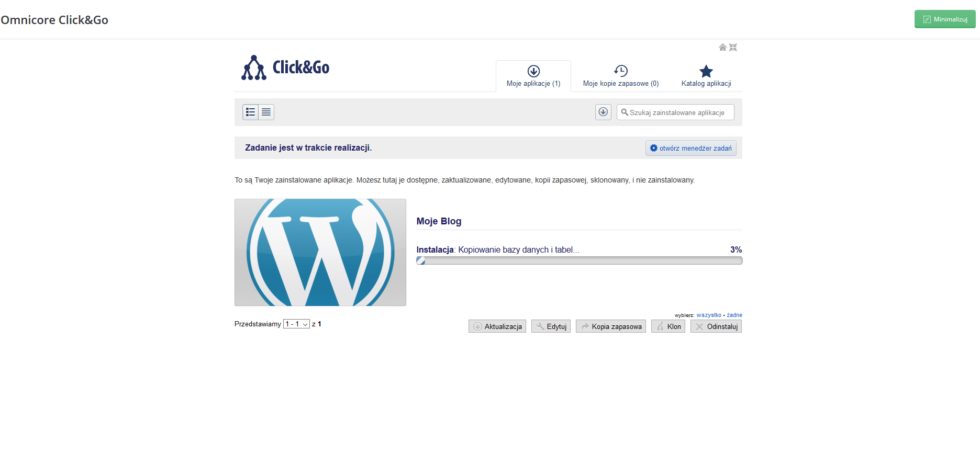Click the update download icon beside search
The width and height of the screenshot is (980, 454).
(603, 112)
